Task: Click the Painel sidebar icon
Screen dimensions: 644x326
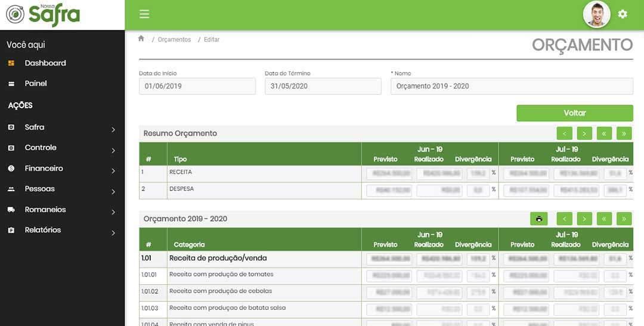Action: [x=11, y=84]
